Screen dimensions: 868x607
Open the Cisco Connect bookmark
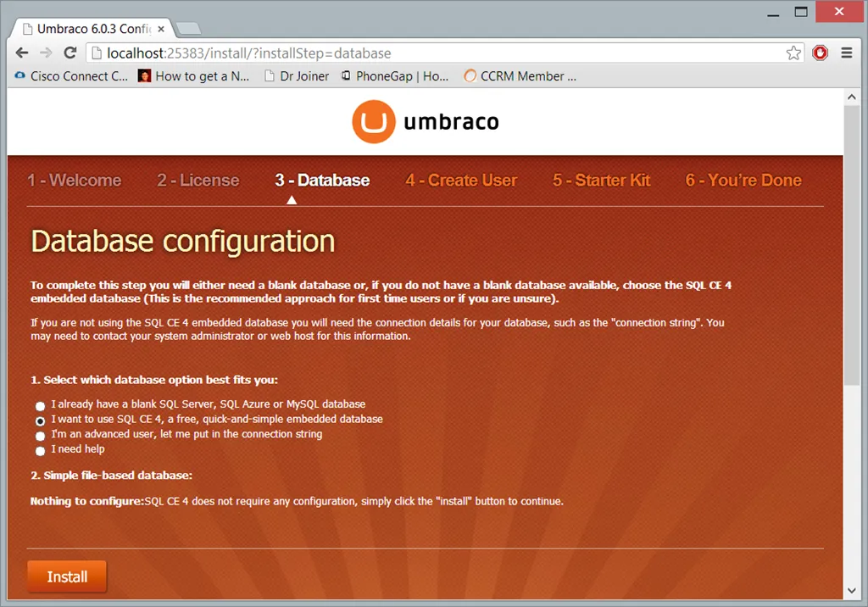[x=71, y=76]
